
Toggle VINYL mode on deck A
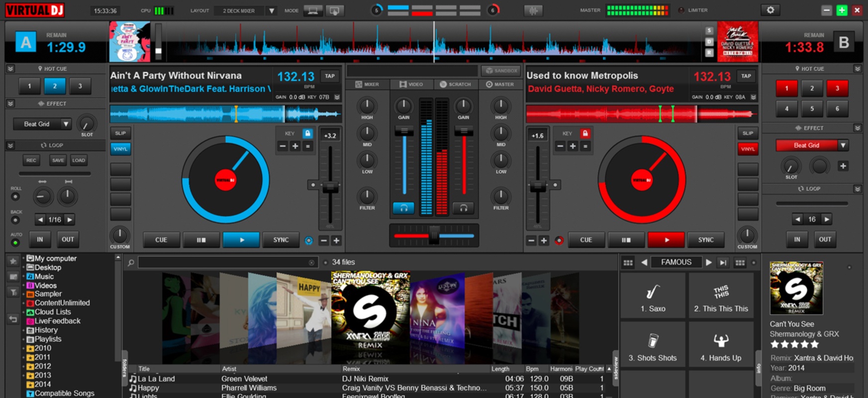pos(120,149)
